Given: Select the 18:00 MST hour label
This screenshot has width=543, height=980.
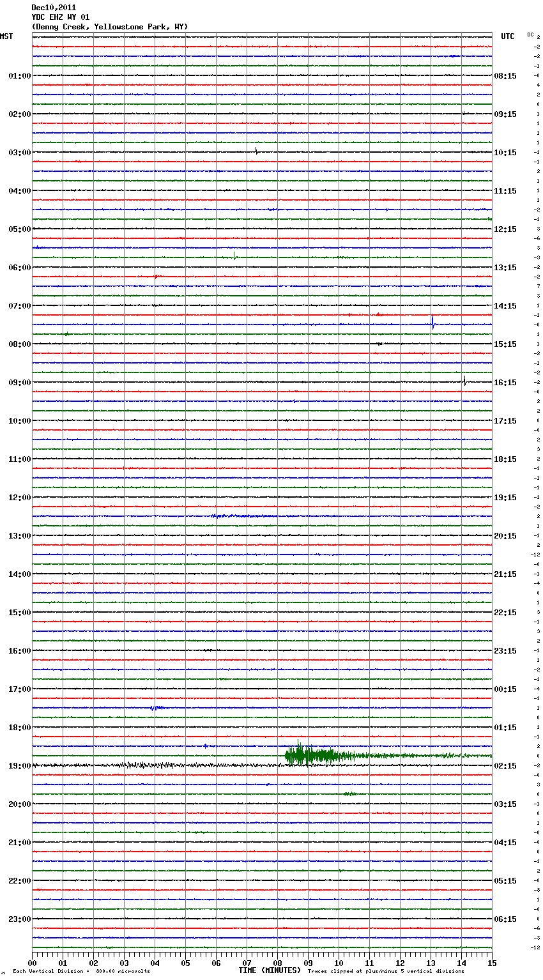Looking at the screenshot, I should [20, 728].
